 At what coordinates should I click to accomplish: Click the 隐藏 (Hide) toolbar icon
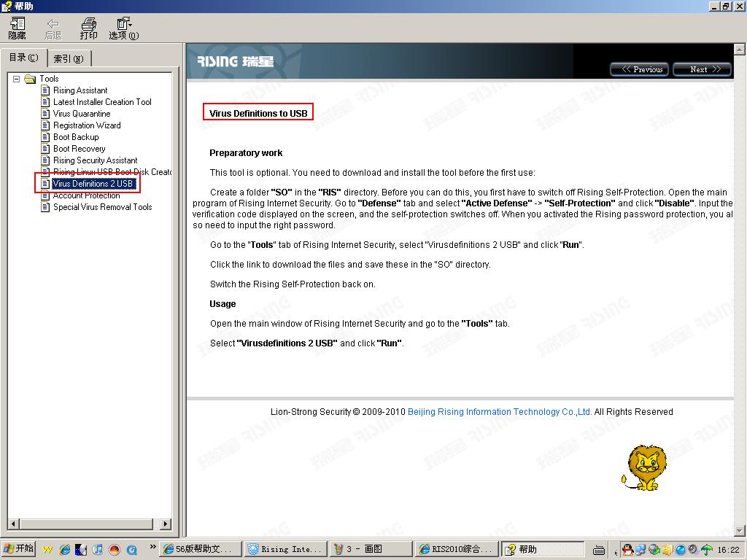tap(18, 28)
